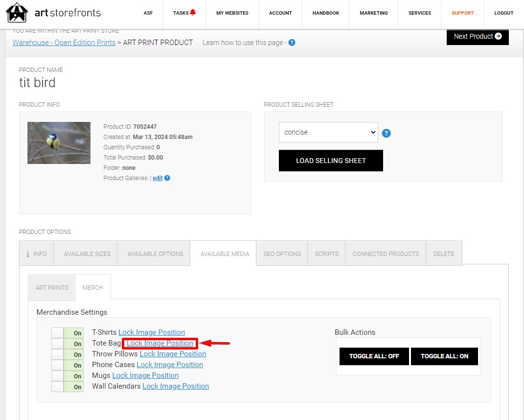Click help icon beside selling sheet dropdown

[386, 133]
